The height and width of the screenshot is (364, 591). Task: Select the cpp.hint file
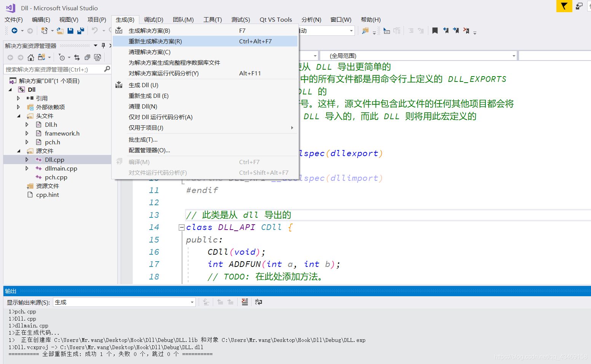click(48, 195)
